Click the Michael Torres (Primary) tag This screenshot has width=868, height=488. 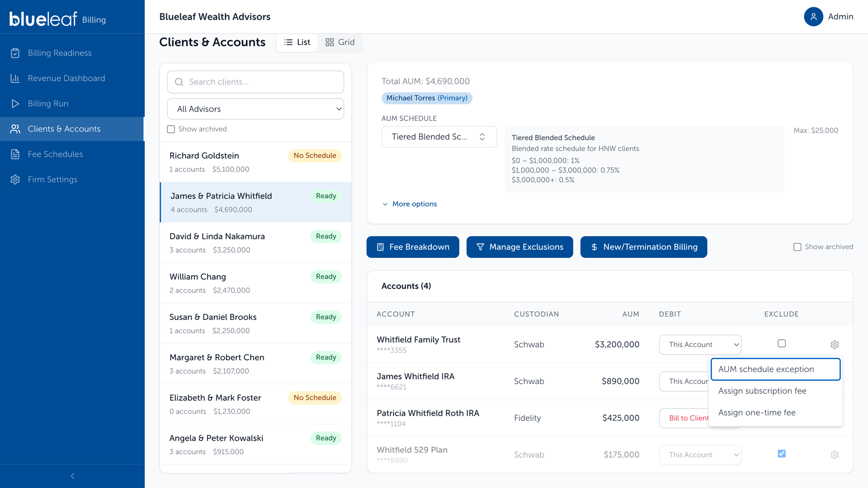pos(427,98)
